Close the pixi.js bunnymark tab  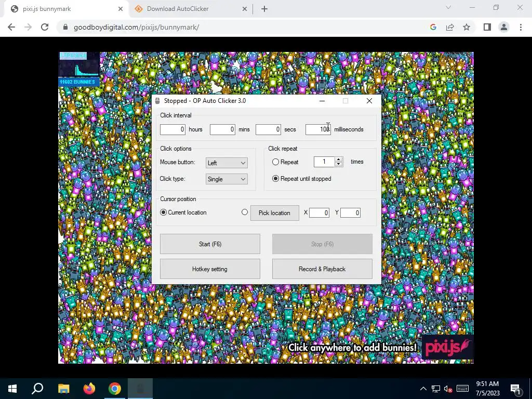coord(121,9)
